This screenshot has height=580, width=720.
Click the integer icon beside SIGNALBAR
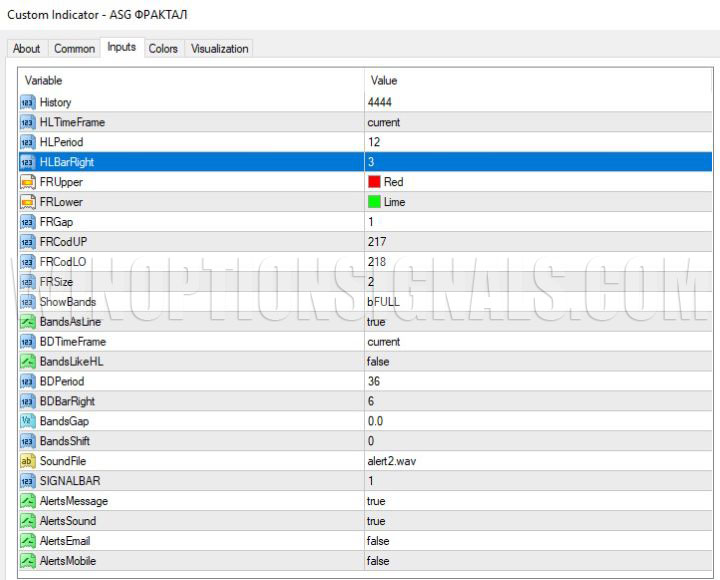click(x=27, y=481)
